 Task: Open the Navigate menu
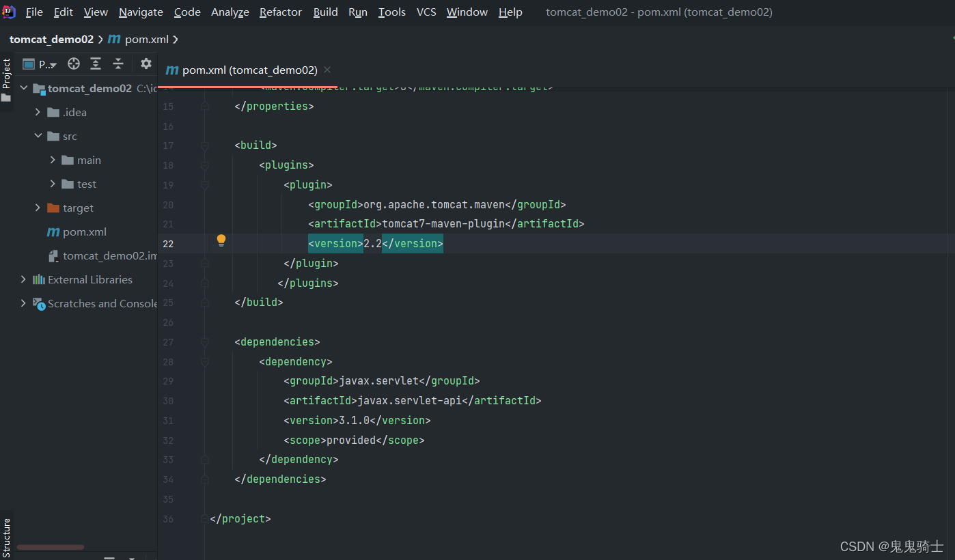point(141,12)
